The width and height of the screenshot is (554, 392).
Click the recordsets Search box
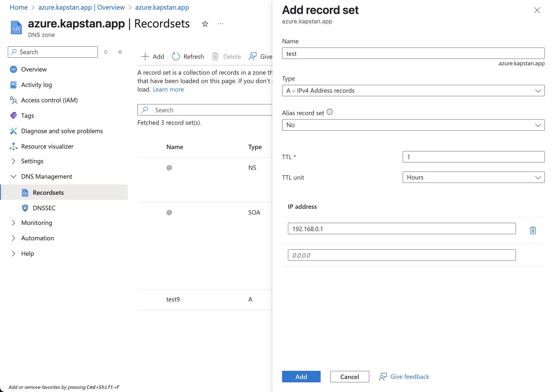pos(205,110)
